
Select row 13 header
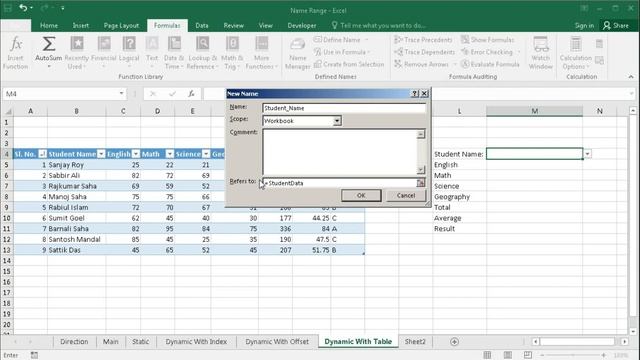click(7, 250)
